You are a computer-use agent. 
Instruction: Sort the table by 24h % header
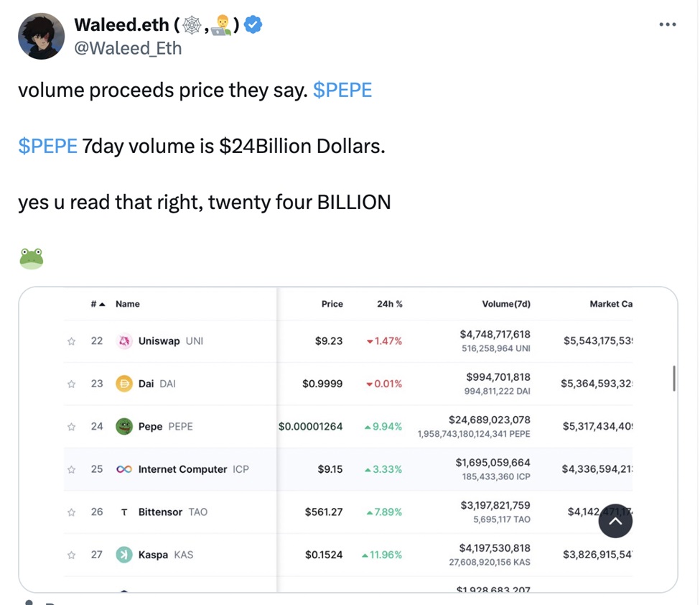pos(389,304)
